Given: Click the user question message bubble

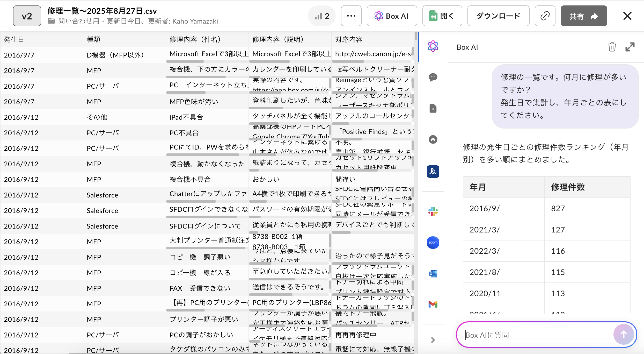Looking at the screenshot, I should (565, 96).
